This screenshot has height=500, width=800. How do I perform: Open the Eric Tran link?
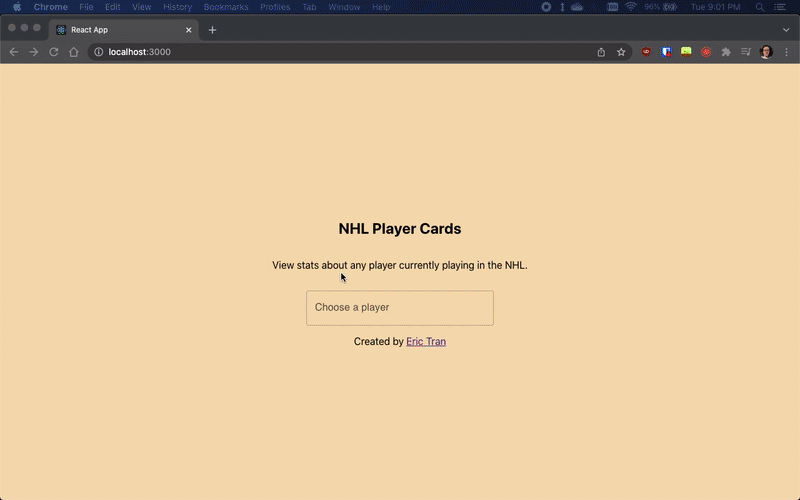click(426, 341)
